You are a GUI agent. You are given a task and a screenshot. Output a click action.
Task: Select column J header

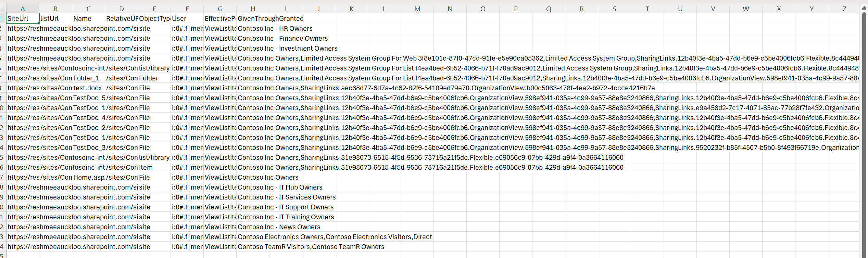pos(318,9)
